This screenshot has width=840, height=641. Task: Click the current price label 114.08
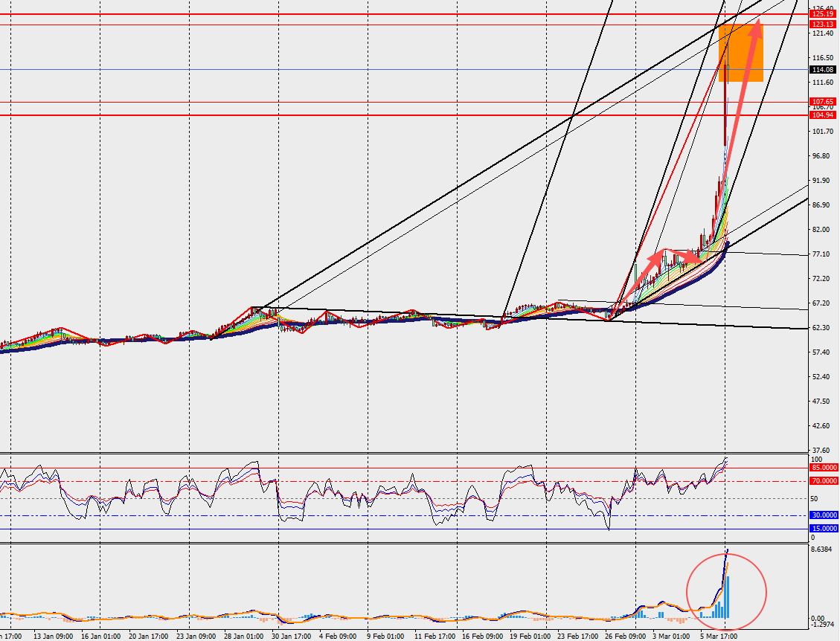point(823,70)
